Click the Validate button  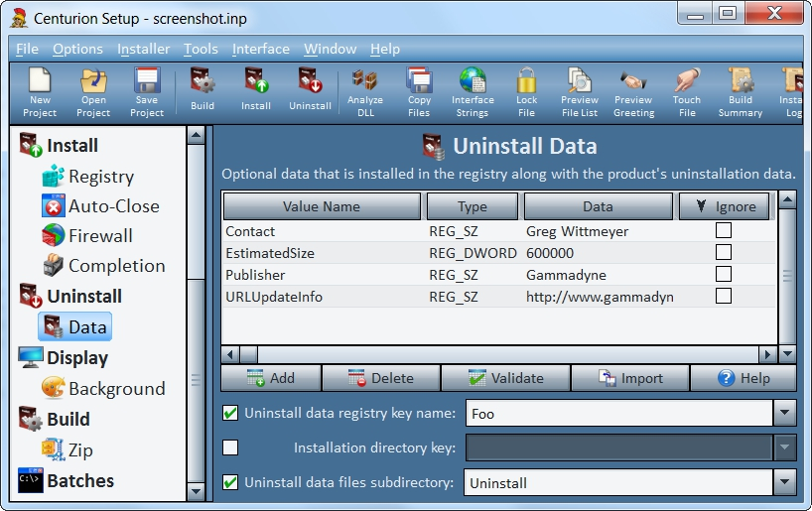[505, 378]
